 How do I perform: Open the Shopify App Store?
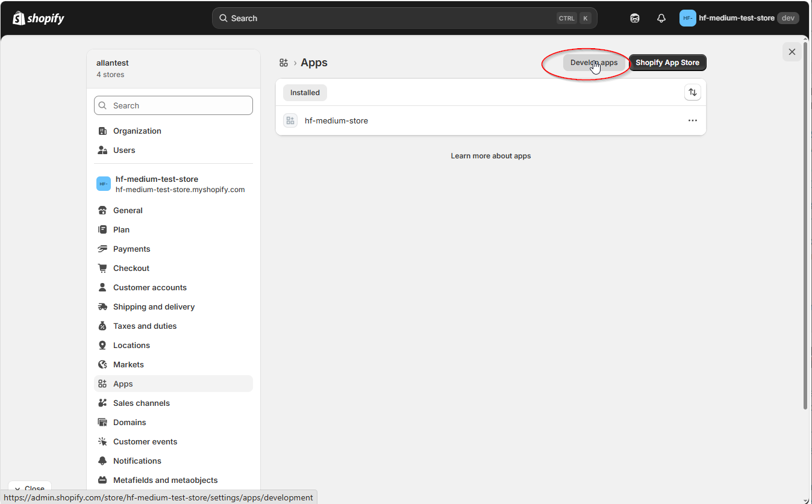click(x=667, y=62)
